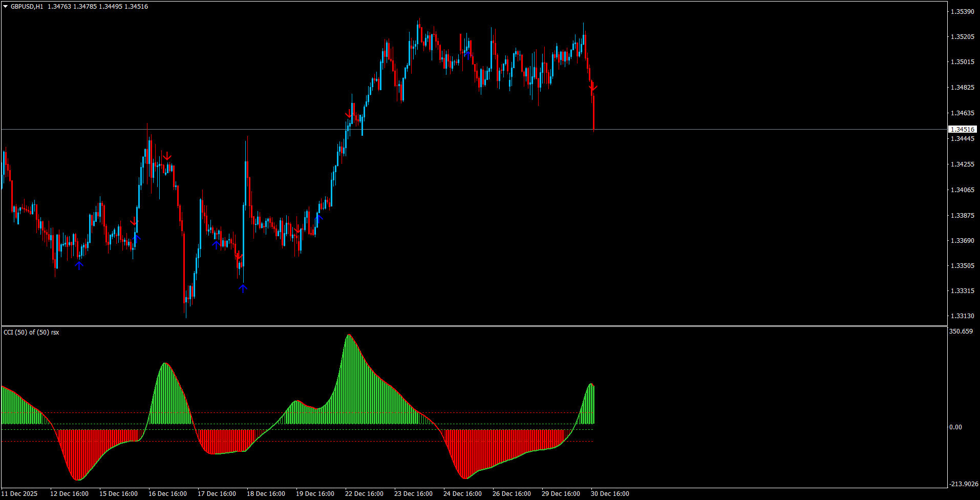Image resolution: width=980 pixels, height=500 pixels.
Task: Click the 1.35015 price scale label
Action: pos(963,62)
